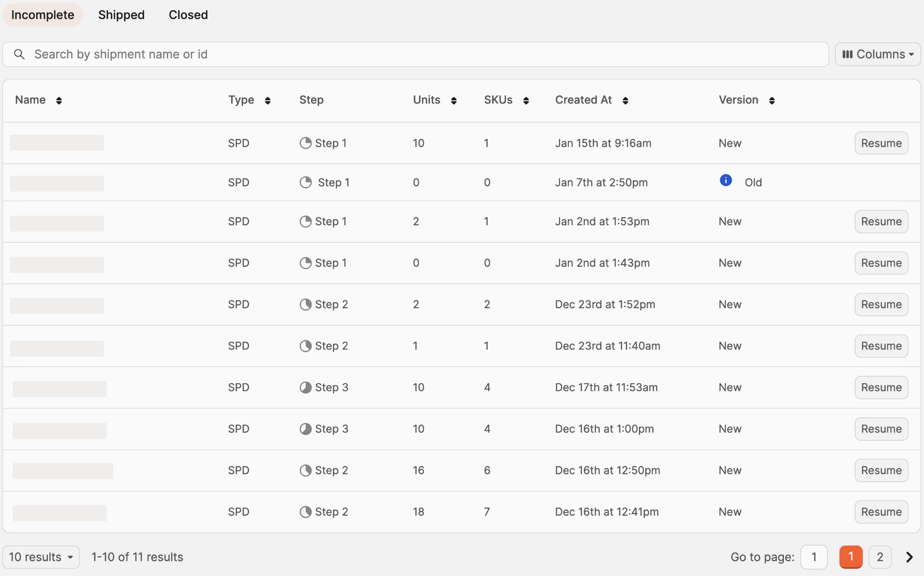Sort by Type column arrows

coord(268,100)
